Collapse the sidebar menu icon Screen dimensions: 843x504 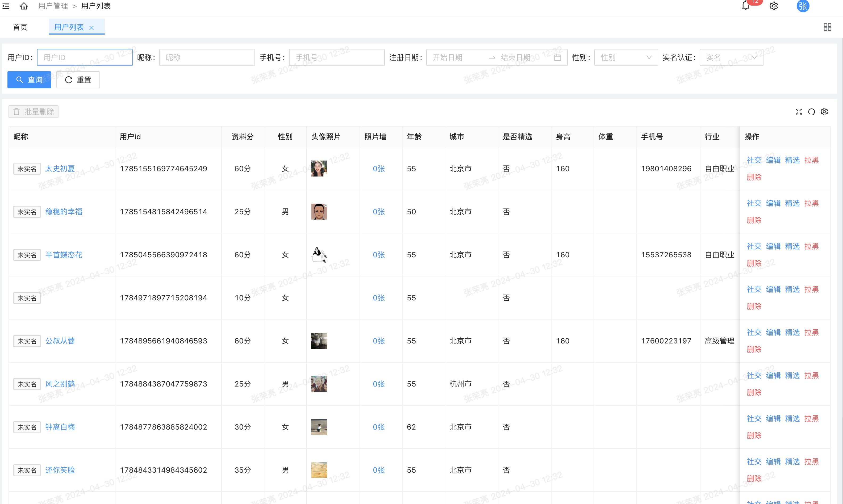(x=6, y=6)
